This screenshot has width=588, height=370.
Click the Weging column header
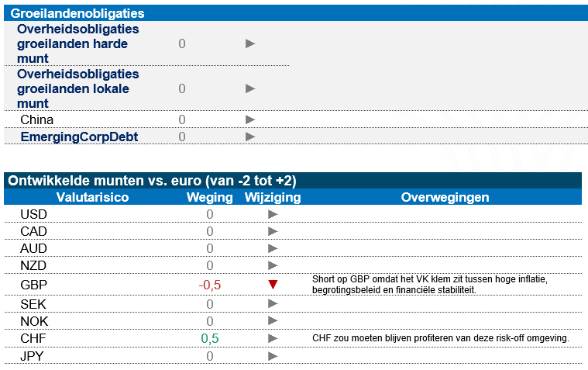210,197
